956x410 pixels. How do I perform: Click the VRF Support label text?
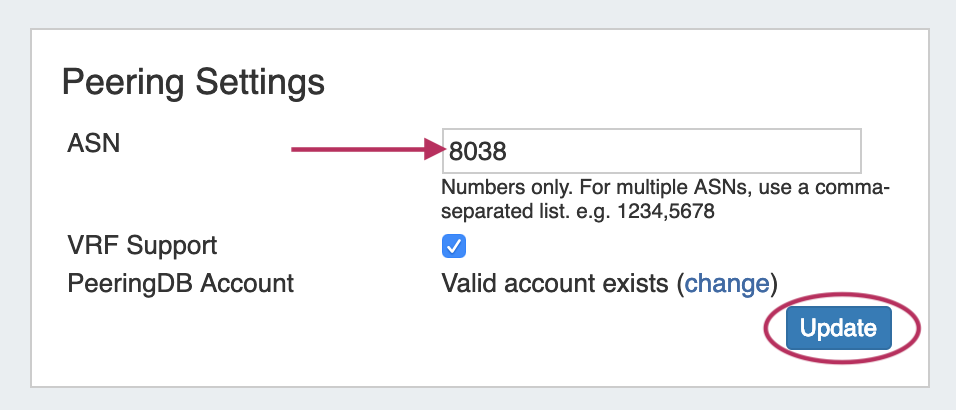click(x=142, y=245)
